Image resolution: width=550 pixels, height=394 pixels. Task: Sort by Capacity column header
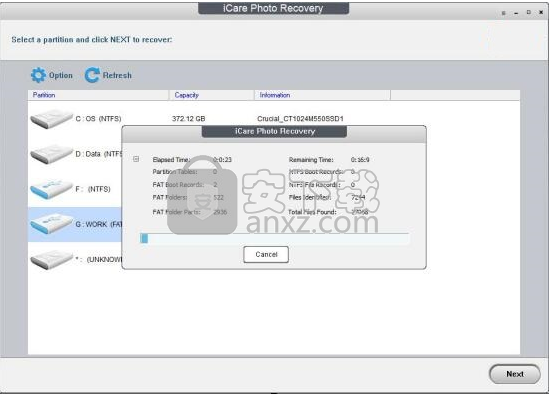click(212, 95)
